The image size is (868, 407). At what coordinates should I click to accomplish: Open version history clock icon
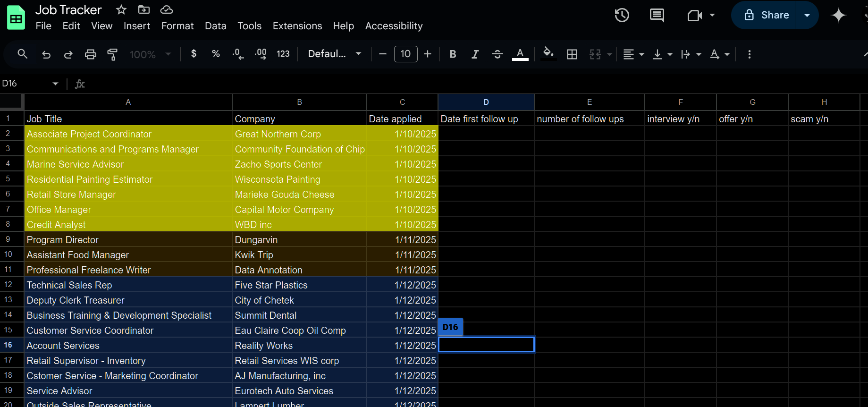(622, 15)
